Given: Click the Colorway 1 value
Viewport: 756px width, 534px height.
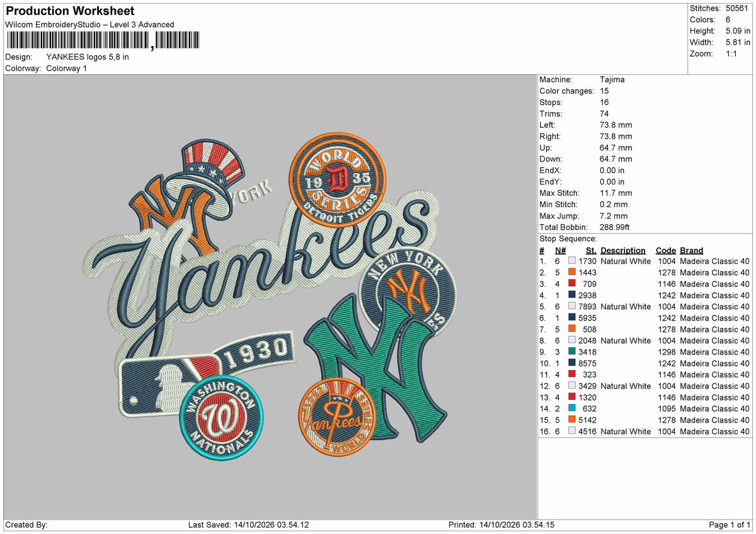Looking at the screenshot, I should pyautogui.click(x=67, y=68).
